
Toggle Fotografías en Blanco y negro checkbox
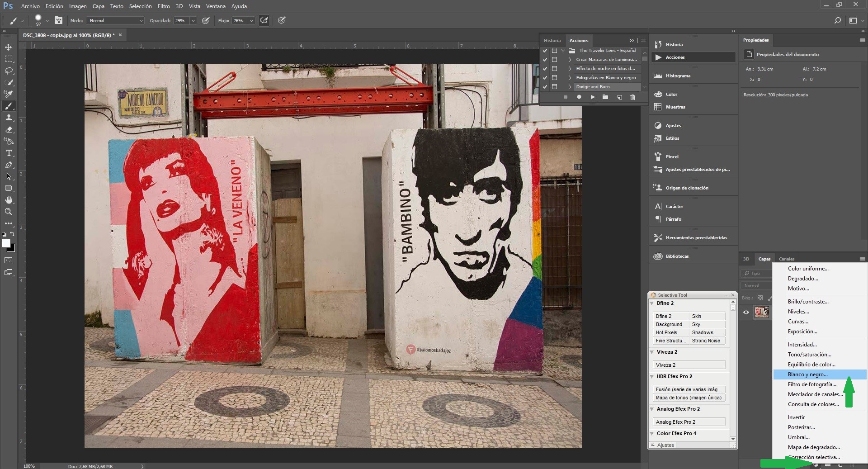tap(545, 78)
